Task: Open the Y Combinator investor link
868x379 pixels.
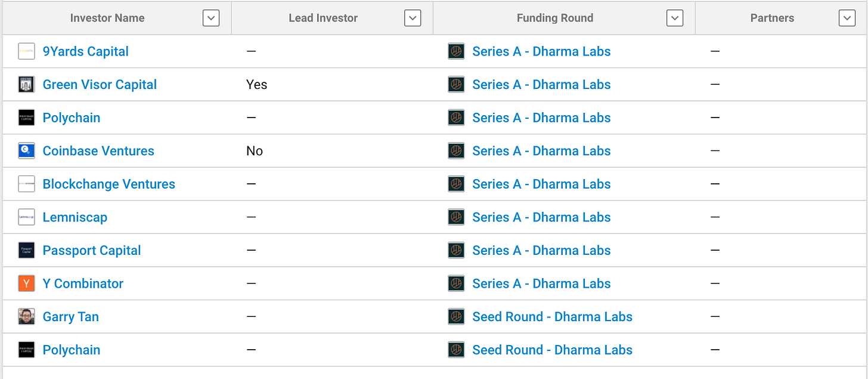Action: click(x=83, y=284)
